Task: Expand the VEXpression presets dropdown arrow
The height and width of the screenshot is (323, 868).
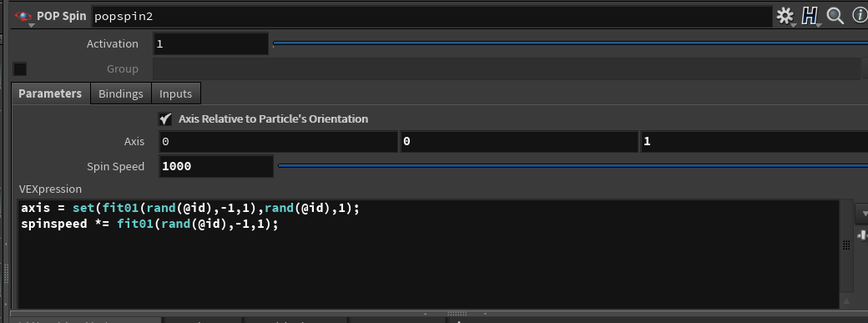Action: 861,213
